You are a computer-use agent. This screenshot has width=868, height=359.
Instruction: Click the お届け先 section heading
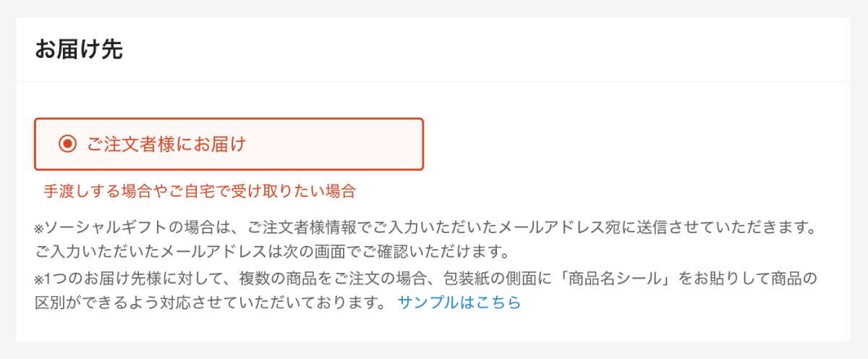[78, 50]
